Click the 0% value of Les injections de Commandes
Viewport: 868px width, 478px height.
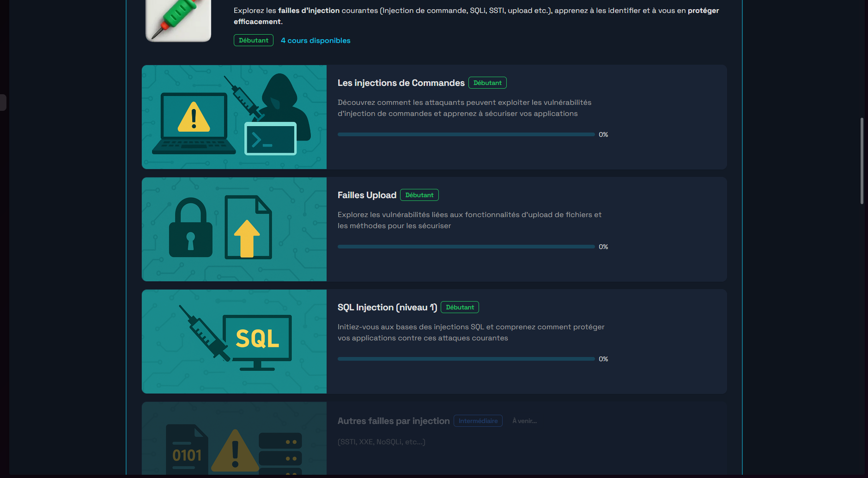pos(603,134)
